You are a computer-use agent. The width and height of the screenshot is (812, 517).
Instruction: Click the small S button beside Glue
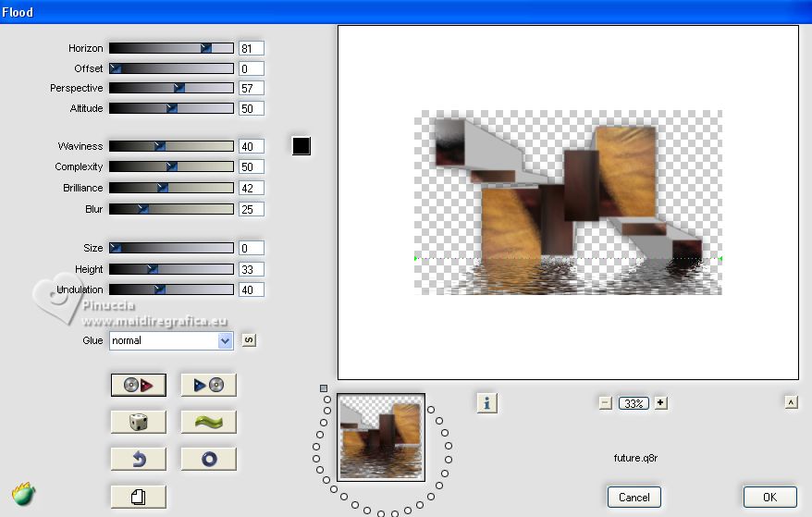click(x=249, y=340)
